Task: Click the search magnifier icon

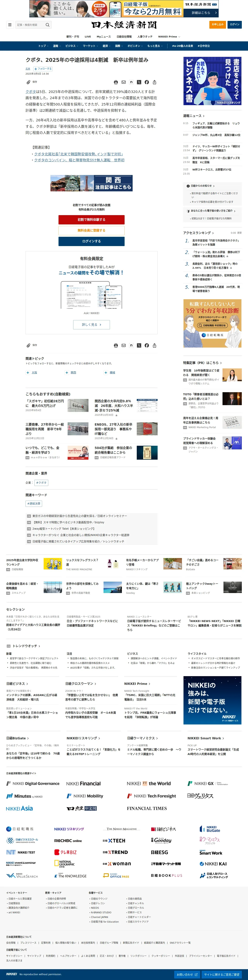Action: (x=48, y=25)
